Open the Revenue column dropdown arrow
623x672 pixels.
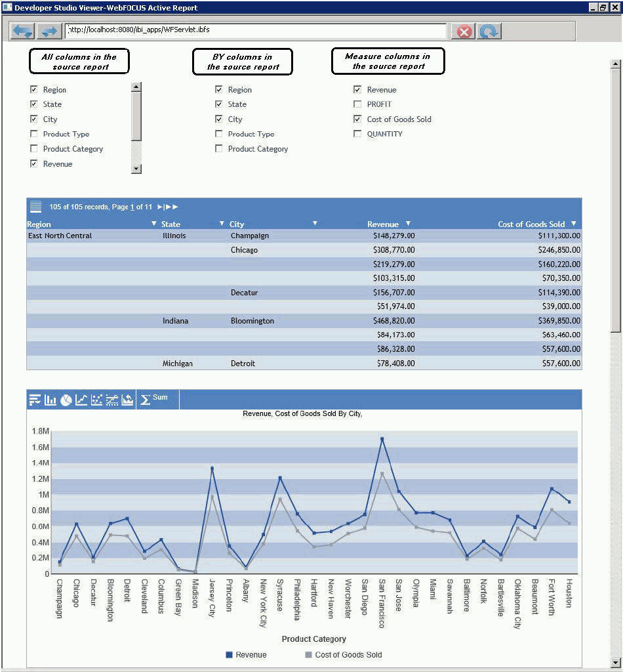(408, 223)
